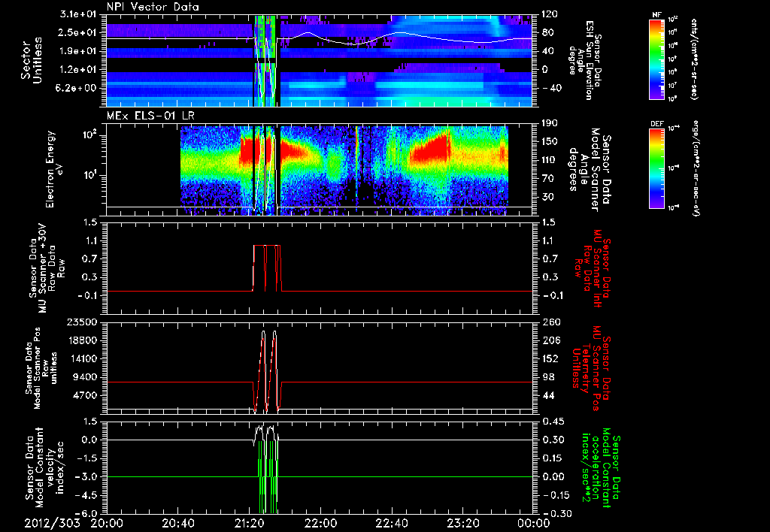Click the '4700' scanner position tick label
Viewport: 770px width, 532px height.
tap(86, 395)
